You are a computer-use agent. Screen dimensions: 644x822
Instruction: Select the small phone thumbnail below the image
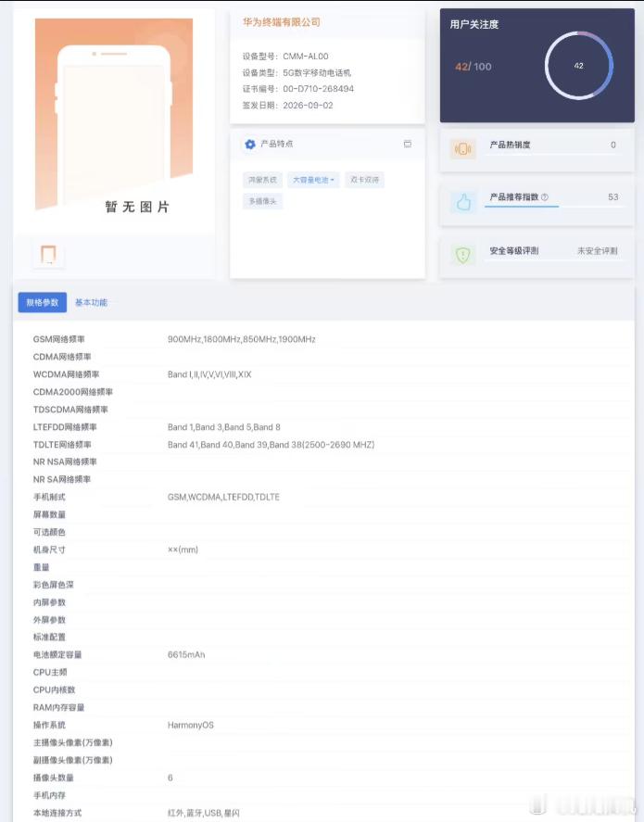tap(48, 254)
